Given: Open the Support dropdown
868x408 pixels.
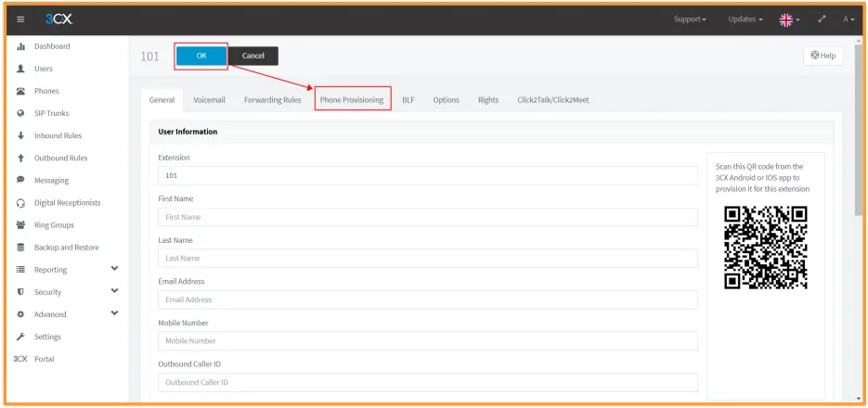Looking at the screenshot, I should [690, 19].
